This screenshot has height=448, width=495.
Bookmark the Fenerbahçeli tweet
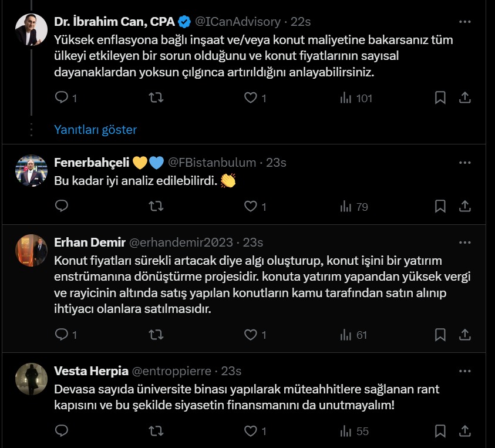pyautogui.click(x=440, y=206)
